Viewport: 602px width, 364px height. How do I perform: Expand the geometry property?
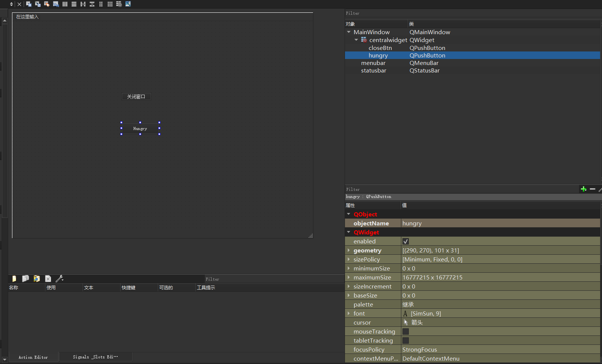[x=348, y=250]
